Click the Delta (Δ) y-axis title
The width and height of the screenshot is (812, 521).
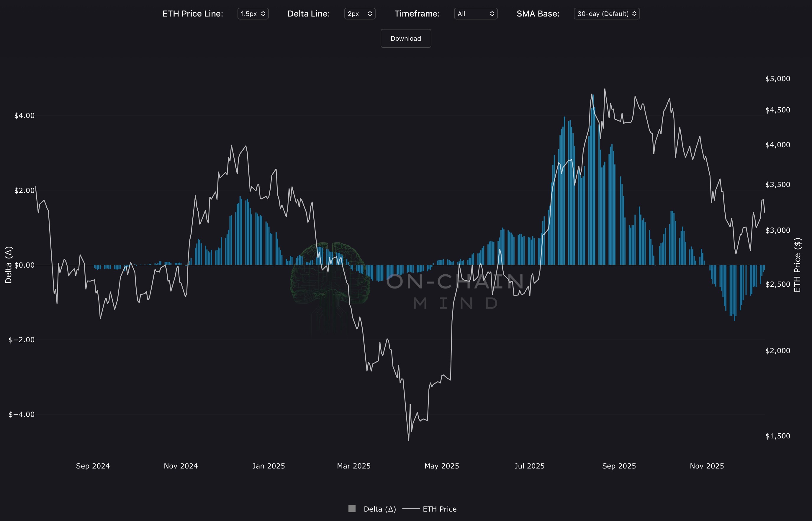pyautogui.click(x=9, y=265)
